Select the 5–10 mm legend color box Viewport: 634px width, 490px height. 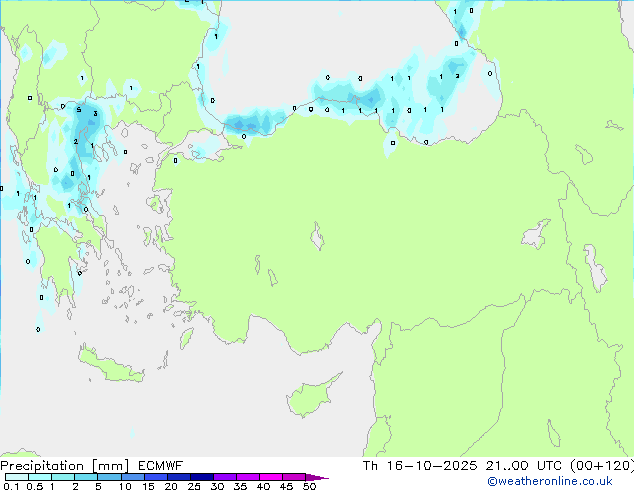[x=109, y=477]
